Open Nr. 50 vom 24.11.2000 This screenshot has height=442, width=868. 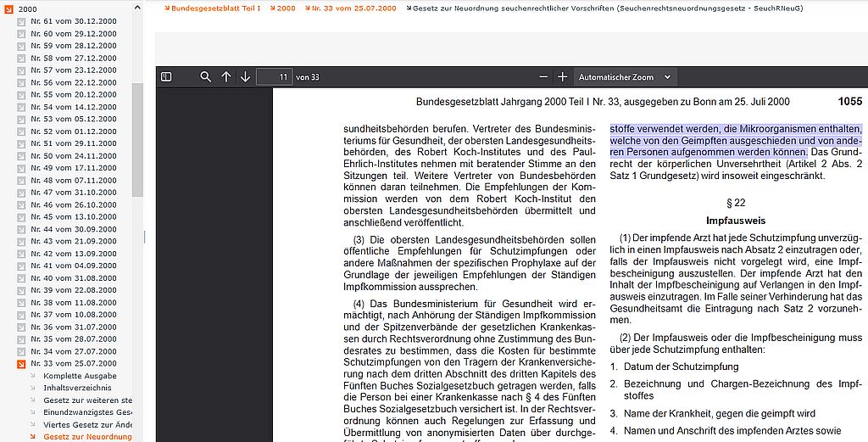74,155
